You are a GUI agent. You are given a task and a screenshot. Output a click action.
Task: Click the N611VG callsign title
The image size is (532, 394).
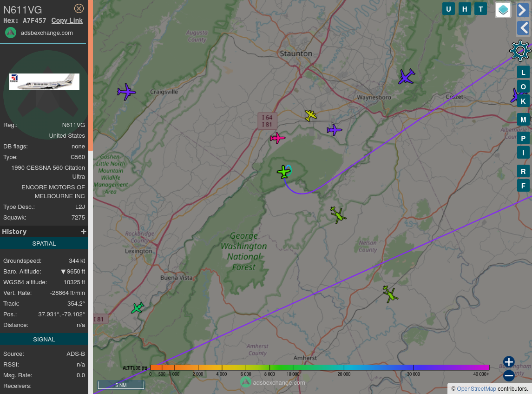(23, 10)
